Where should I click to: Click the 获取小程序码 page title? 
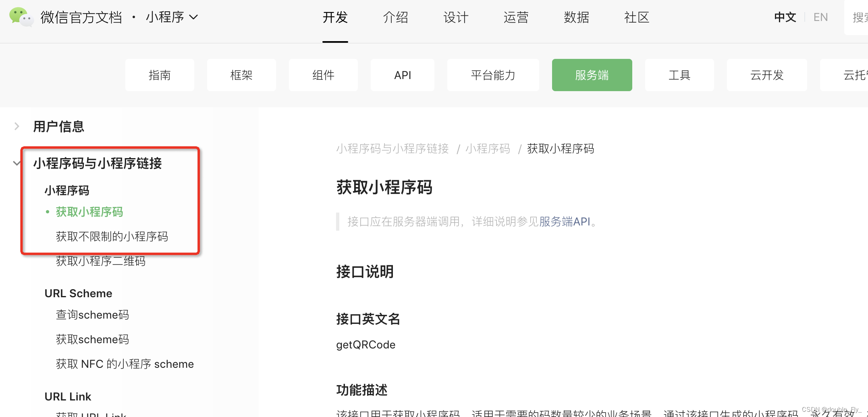click(x=384, y=188)
